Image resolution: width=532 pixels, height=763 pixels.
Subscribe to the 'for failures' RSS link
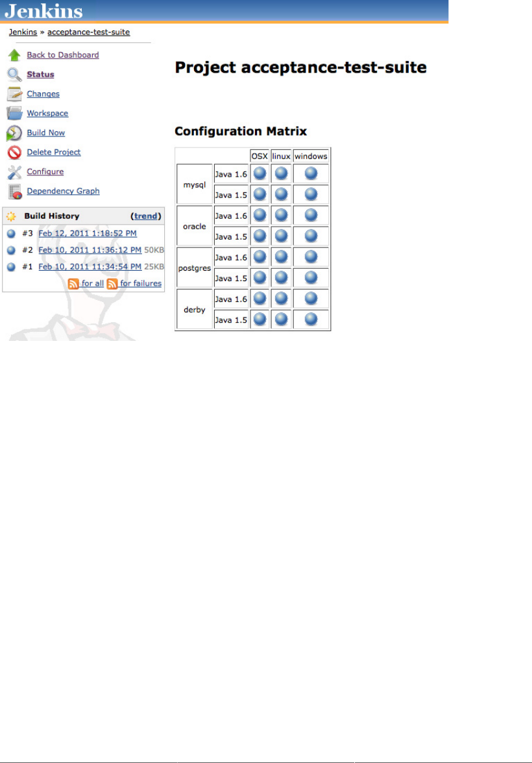click(141, 283)
